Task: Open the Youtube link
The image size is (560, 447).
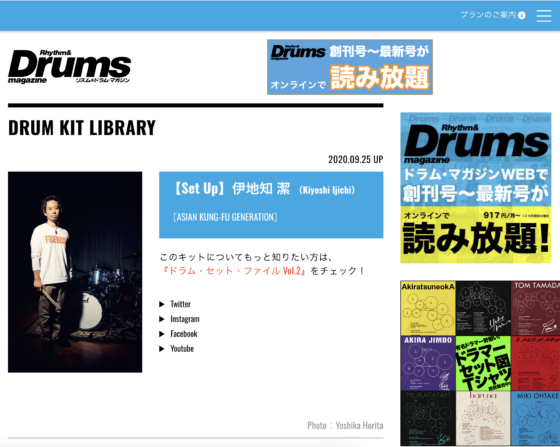Action: point(182,348)
